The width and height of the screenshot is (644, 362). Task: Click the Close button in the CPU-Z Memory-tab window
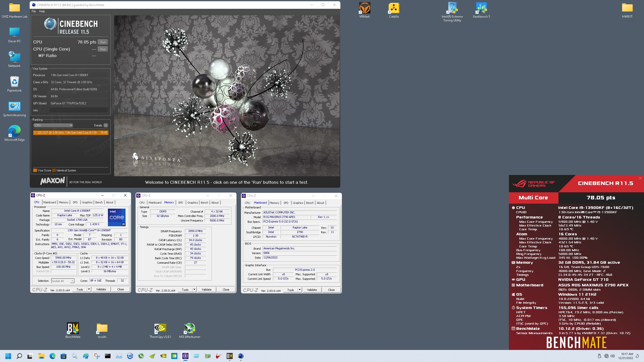tap(226, 290)
